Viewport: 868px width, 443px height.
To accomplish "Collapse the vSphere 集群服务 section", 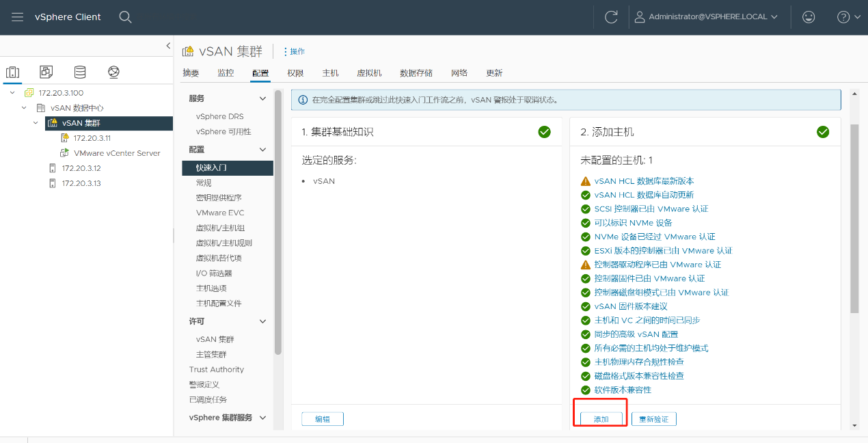I will point(262,418).
